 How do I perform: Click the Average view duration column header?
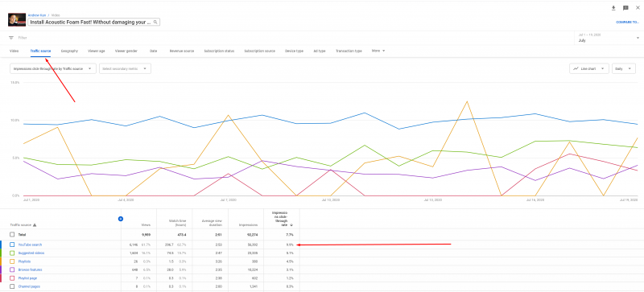[212, 224]
